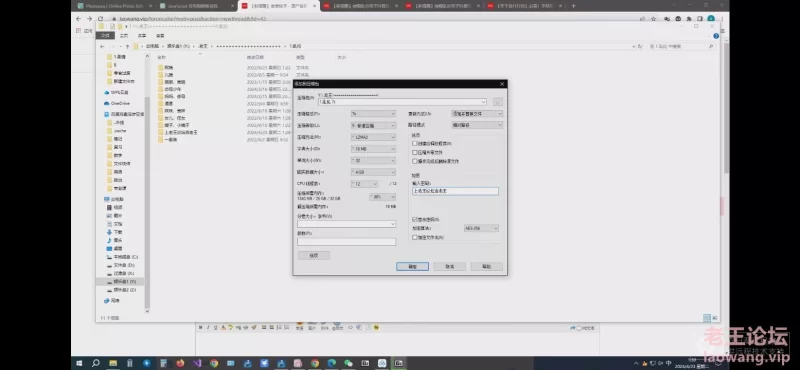Open encryption method dropdown AES-256

click(481, 228)
